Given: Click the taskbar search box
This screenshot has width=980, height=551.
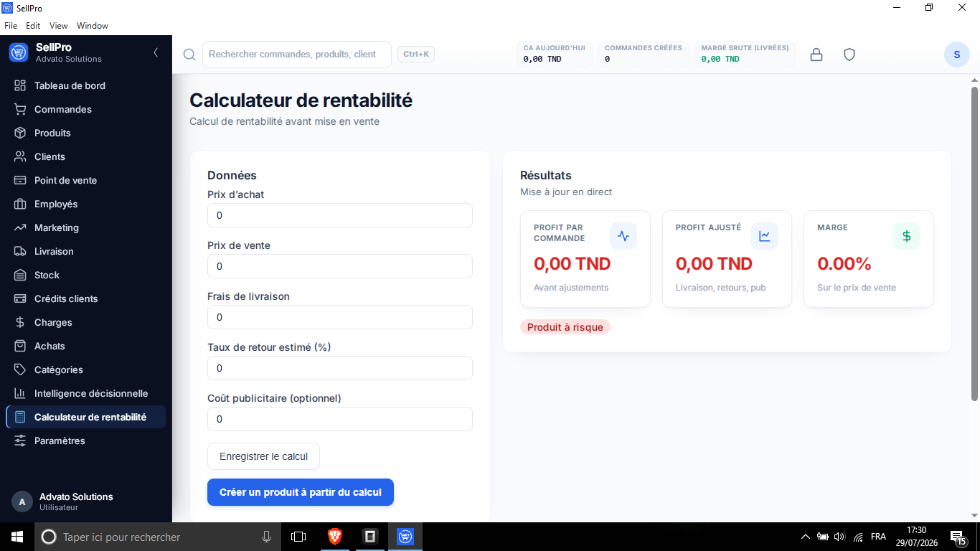Looking at the screenshot, I should 158,537.
